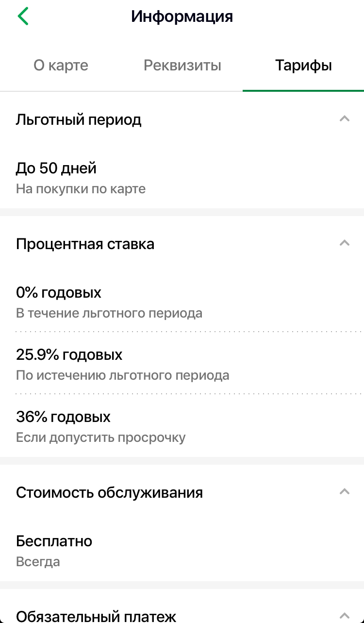Viewport: 364px width, 623px height.
Task: Tap the 36% годовых rate entry
Action: (x=63, y=417)
